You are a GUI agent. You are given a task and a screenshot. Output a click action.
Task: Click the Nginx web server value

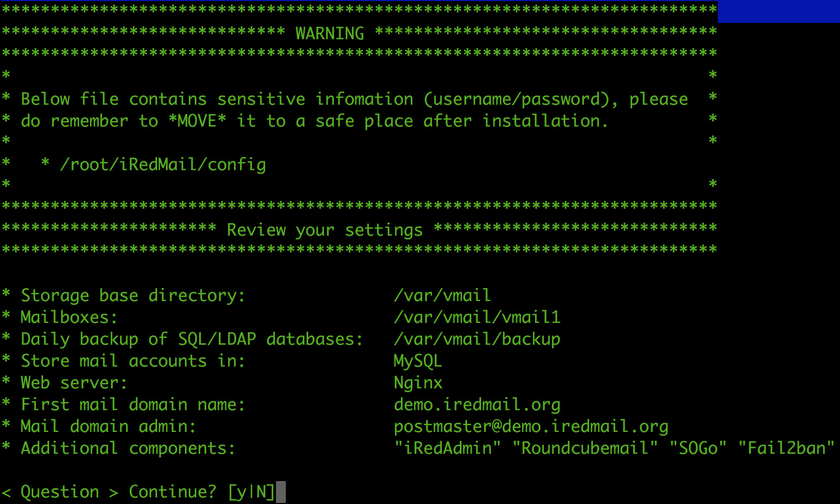pyautogui.click(x=418, y=383)
